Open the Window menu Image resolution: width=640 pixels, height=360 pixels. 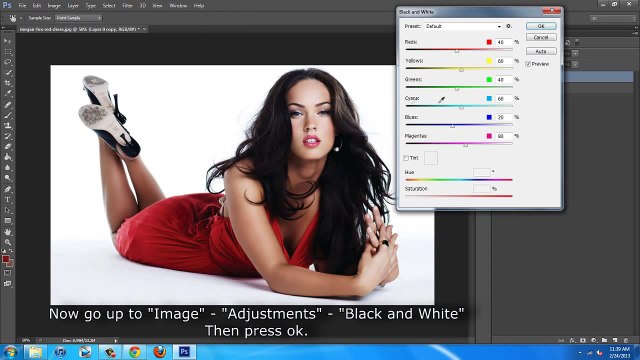pos(178,6)
